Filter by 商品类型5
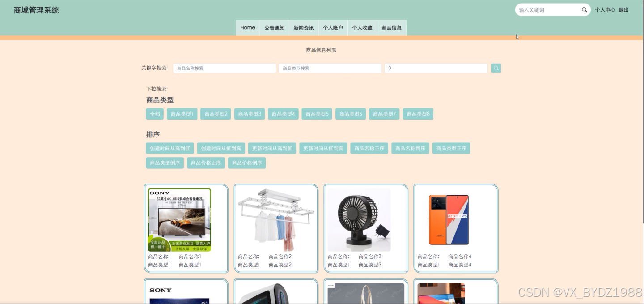This screenshot has height=304, width=644. 317,114
